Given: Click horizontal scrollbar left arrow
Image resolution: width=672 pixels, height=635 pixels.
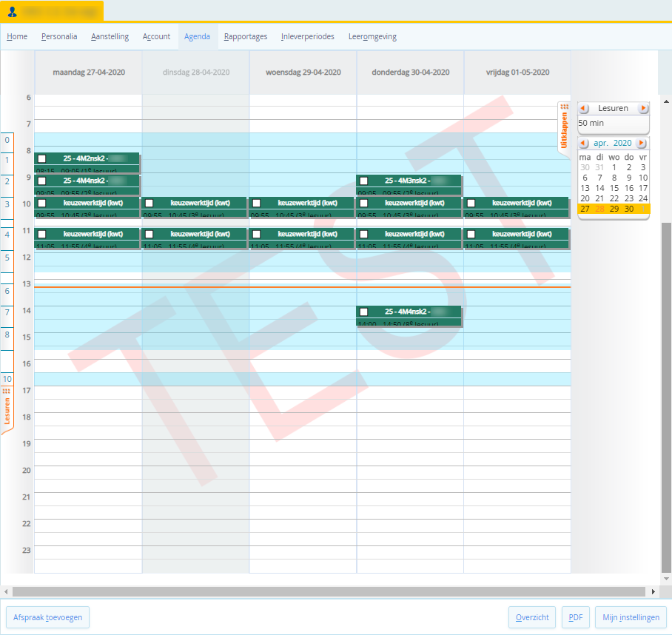Looking at the screenshot, I should coord(6,592).
